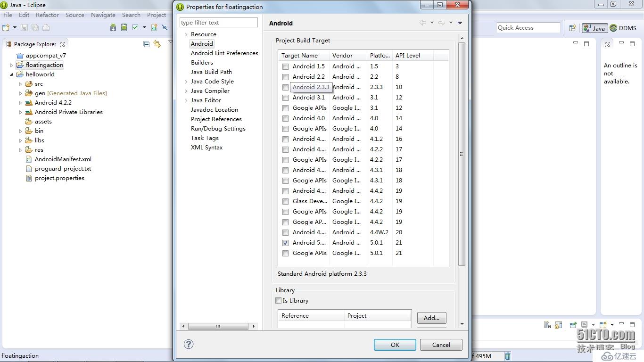The image size is (644, 362).
Task: Click the last toolbar icon with slashed circle
Action: click(165, 28)
